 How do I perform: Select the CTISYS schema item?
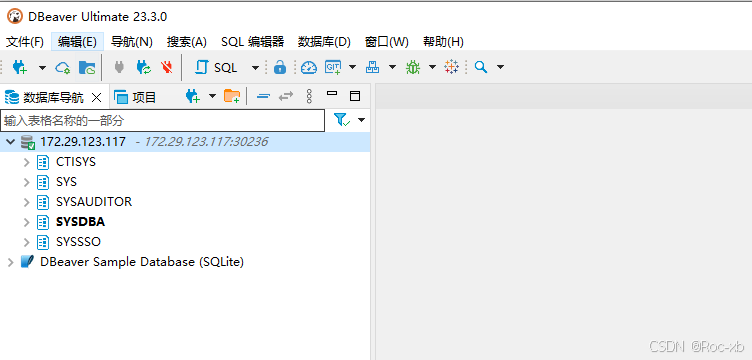point(76,162)
